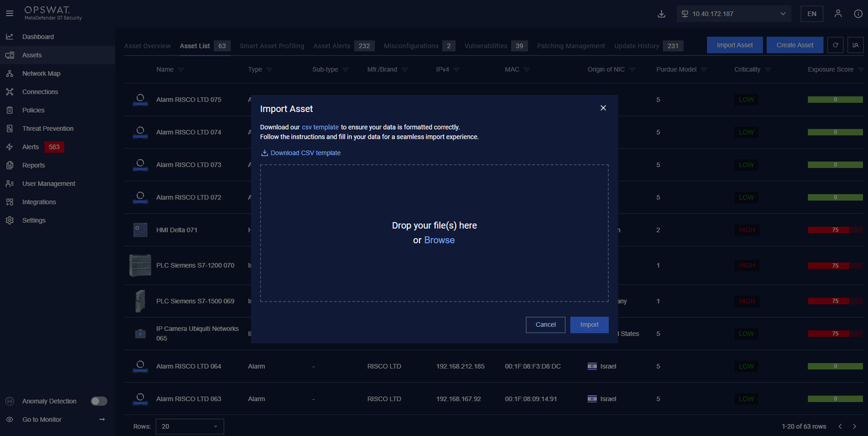
Task: Open the Name column filter
Action: 181,70
